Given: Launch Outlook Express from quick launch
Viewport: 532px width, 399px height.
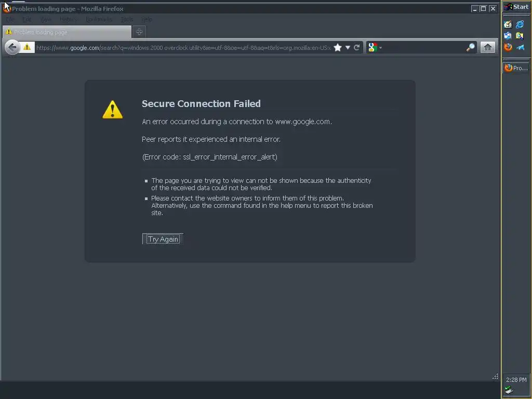Looking at the screenshot, I should tap(508, 36).
